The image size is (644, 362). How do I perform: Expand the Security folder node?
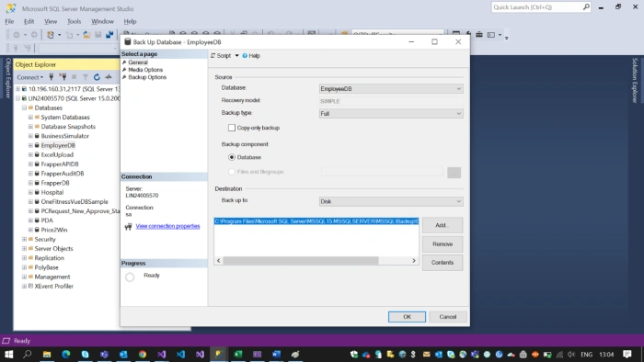click(24, 240)
